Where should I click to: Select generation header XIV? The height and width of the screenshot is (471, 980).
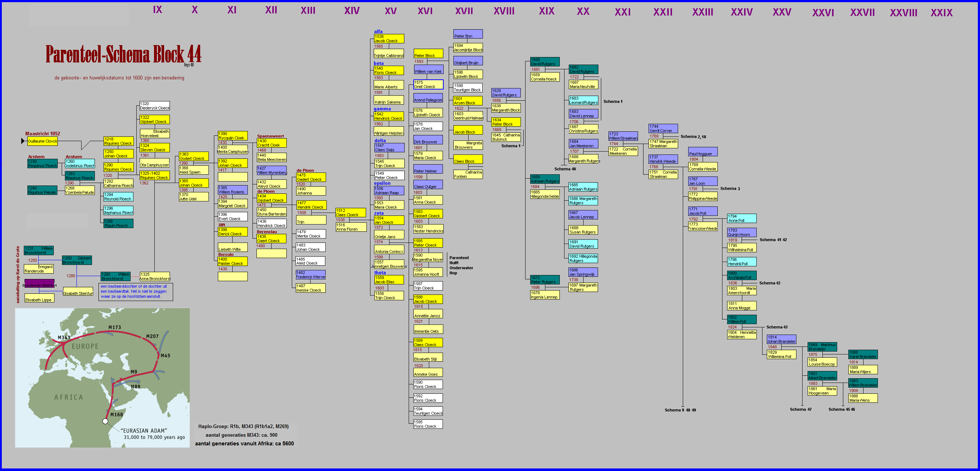(x=352, y=11)
